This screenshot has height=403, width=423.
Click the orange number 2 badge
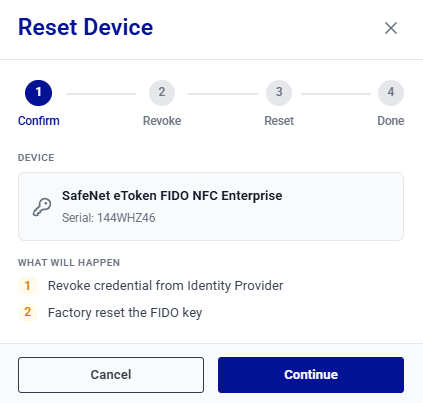28,312
